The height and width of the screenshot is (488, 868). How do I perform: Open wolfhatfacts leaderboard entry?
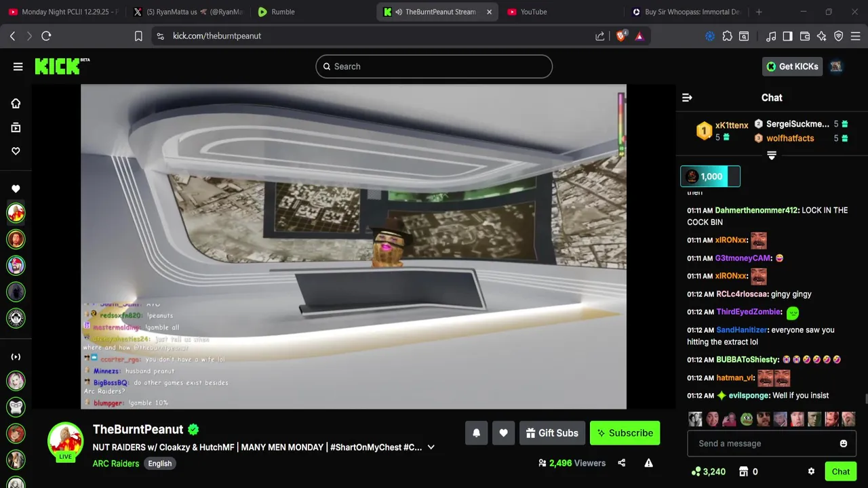point(790,138)
